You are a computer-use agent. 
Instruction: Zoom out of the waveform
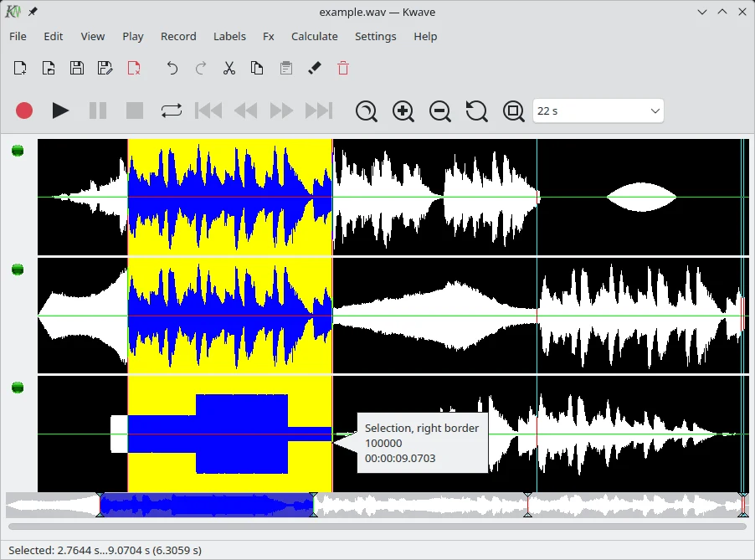[440, 111]
